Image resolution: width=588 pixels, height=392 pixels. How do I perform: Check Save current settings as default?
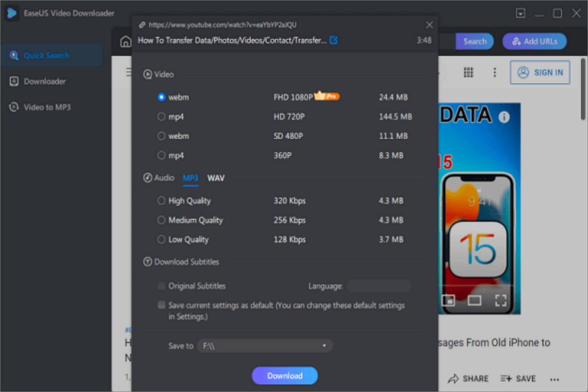(161, 305)
